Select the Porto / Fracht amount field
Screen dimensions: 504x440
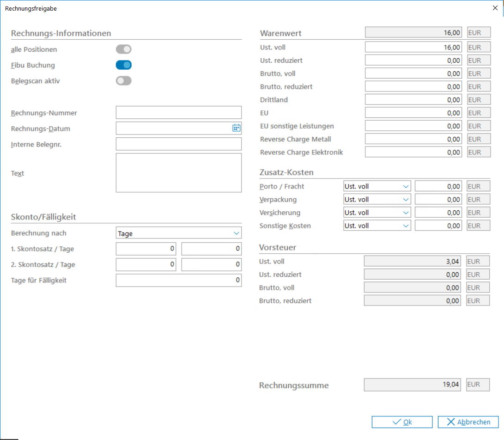coord(438,187)
